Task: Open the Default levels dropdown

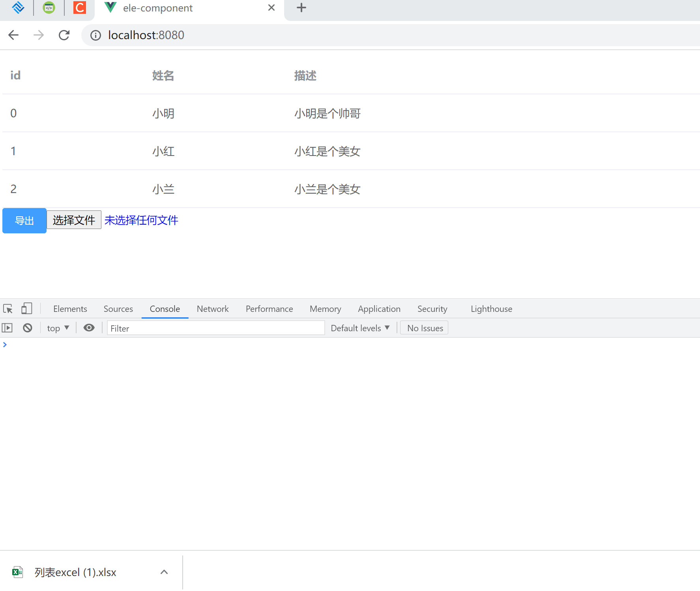Action: click(360, 328)
